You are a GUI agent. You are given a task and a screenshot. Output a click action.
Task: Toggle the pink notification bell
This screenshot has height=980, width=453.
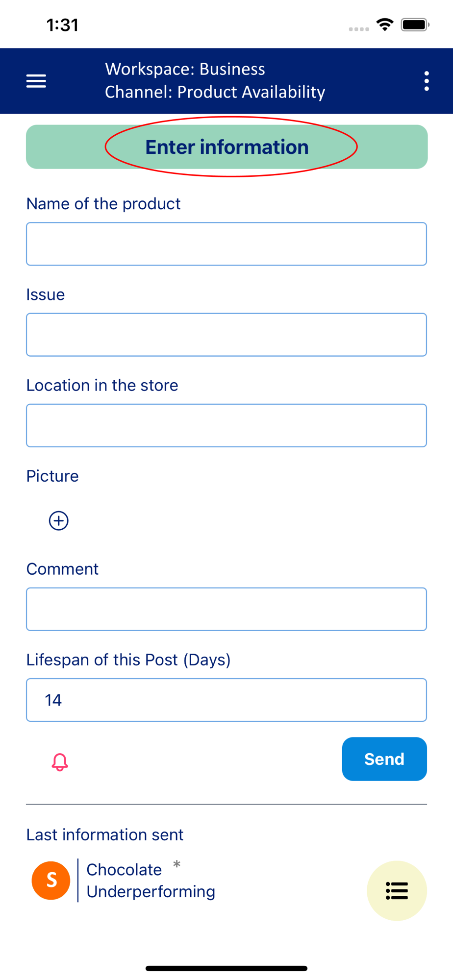(x=60, y=762)
